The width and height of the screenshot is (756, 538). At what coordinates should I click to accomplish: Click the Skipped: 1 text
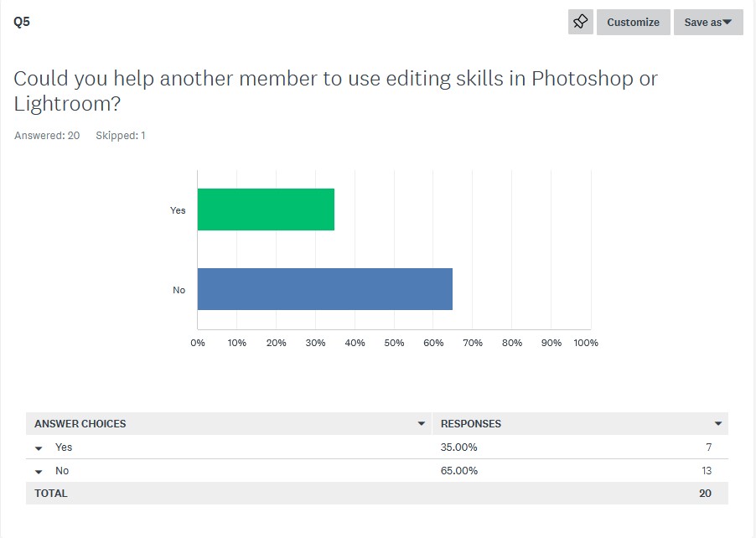click(x=120, y=136)
